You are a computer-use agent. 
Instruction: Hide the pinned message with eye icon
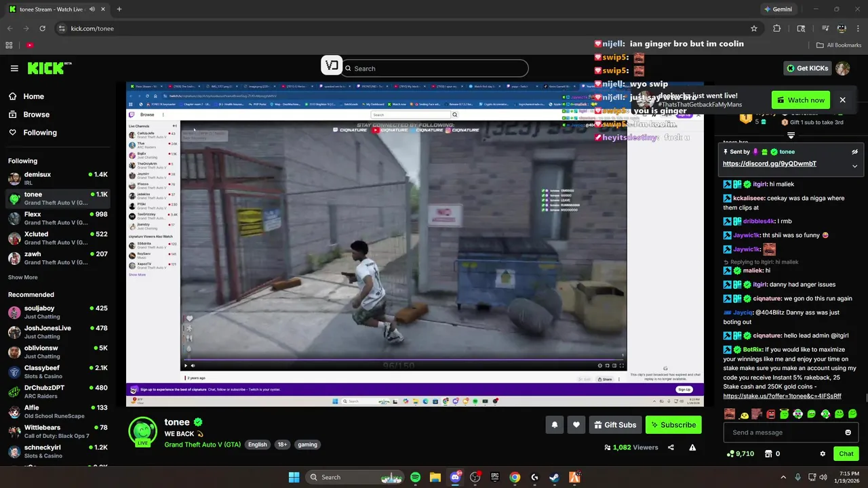[854, 152]
